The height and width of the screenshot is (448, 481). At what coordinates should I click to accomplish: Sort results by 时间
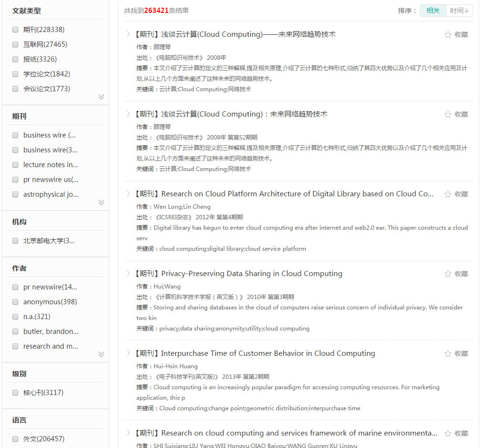pos(459,11)
